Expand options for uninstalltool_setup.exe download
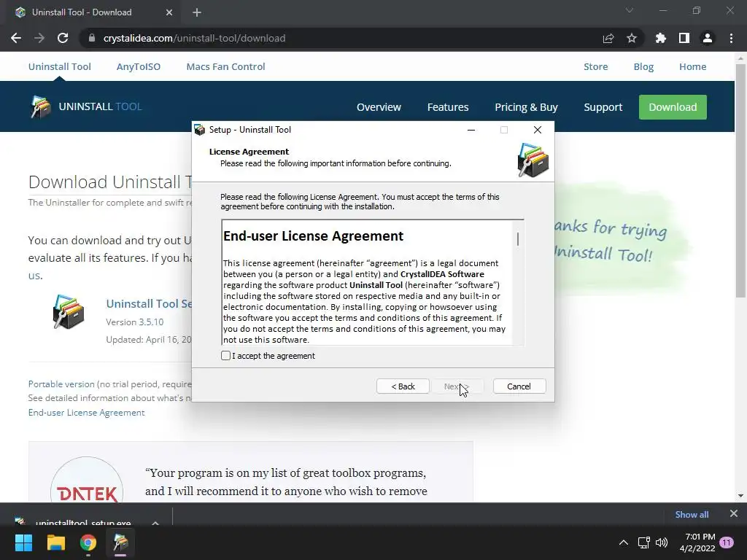The height and width of the screenshot is (560, 747). click(155, 523)
